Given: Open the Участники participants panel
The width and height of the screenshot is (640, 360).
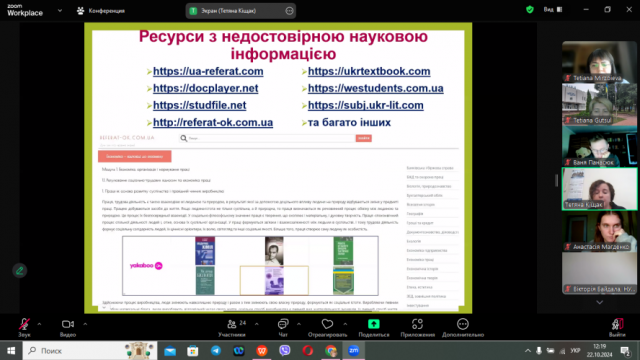Looking at the screenshot, I should [232, 328].
